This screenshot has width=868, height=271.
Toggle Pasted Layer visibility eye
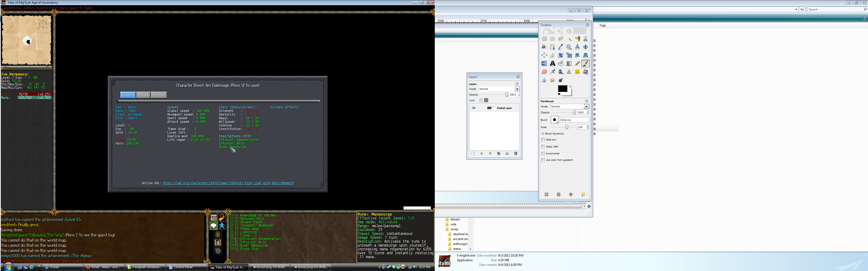pyautogui.click(x=474, y=108)
